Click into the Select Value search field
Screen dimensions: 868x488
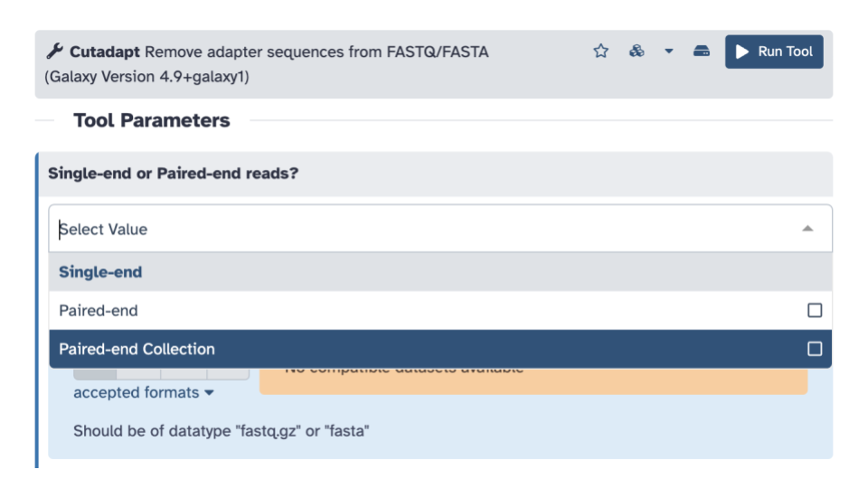click(426, 229)
